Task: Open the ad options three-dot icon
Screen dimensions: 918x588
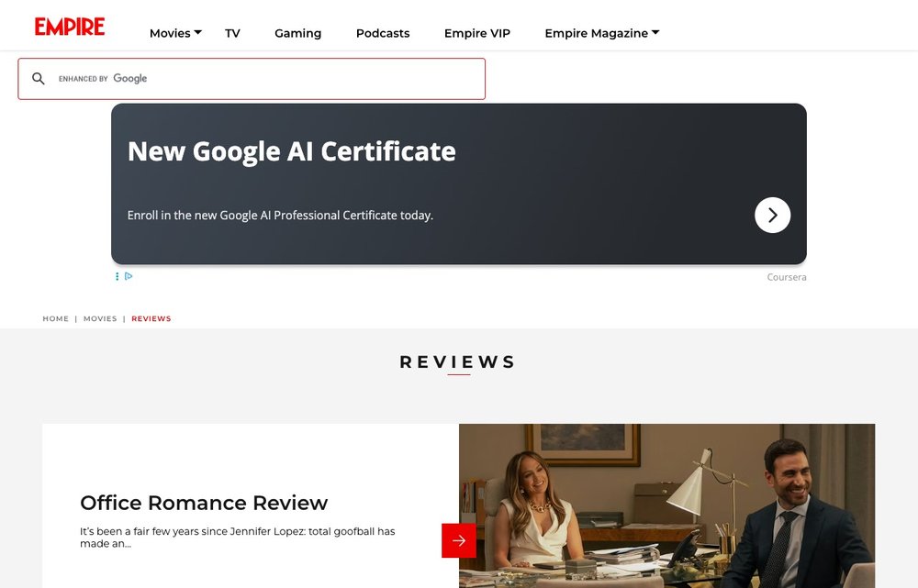Action: tap(118, 276)
